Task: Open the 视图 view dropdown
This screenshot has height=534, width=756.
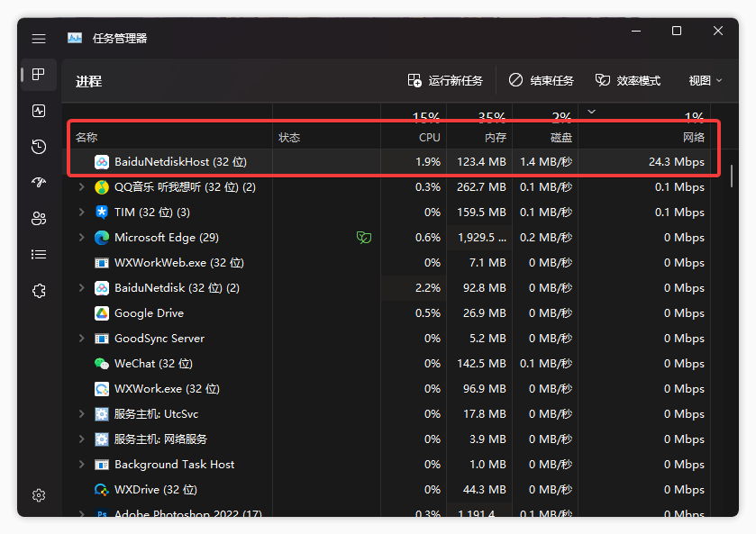Action: tap(705, 80)
